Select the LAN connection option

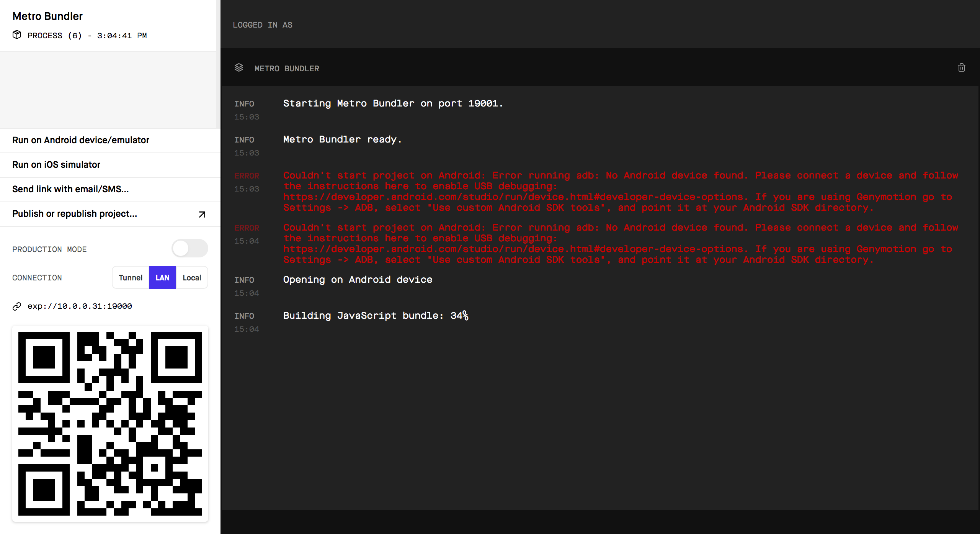click(162, 277)
